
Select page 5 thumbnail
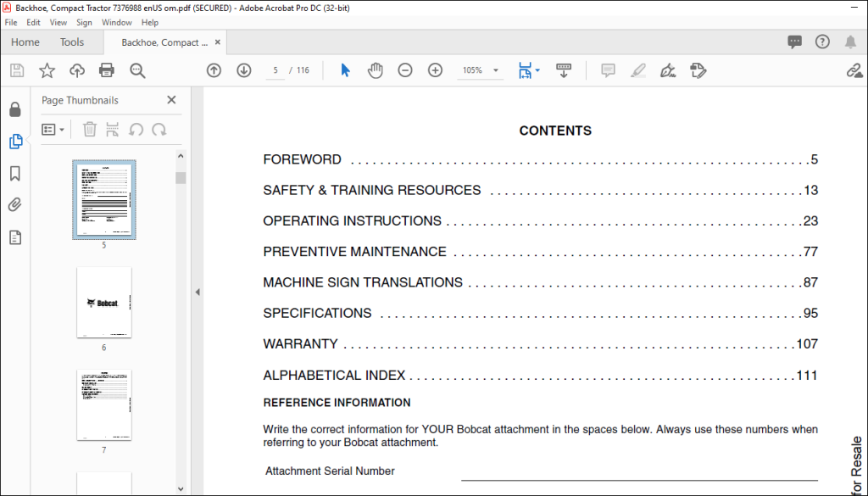click(x=104, y=200)
